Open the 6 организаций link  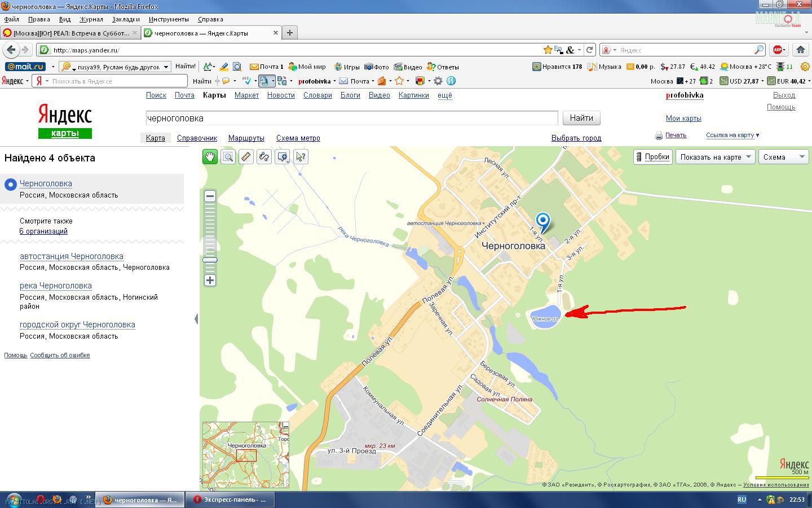pos(43,231)
